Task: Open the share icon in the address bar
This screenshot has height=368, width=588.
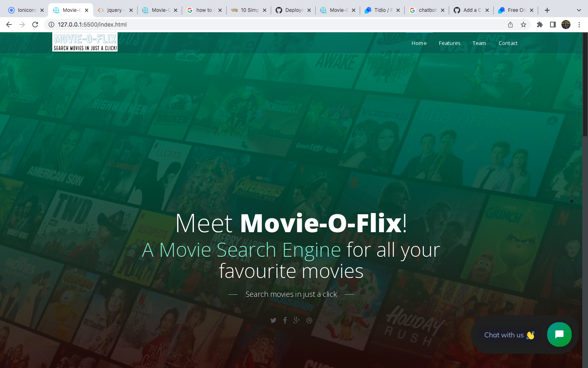Action: pos(510,25)
